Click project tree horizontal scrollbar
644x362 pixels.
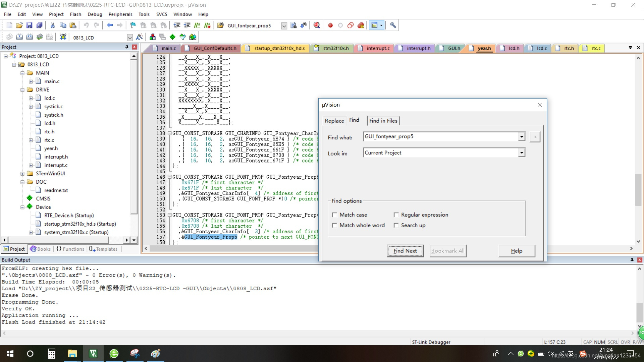[x=58, y=240]
